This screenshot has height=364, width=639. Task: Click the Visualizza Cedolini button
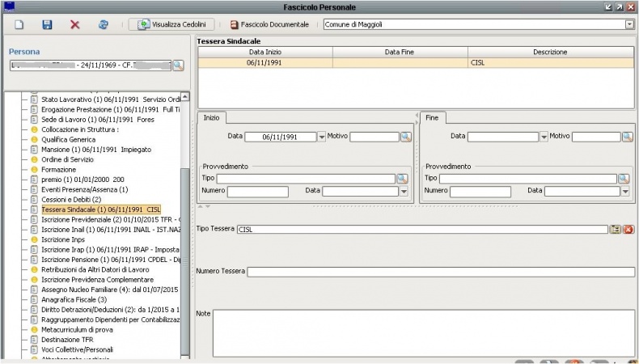pos(171,25)
